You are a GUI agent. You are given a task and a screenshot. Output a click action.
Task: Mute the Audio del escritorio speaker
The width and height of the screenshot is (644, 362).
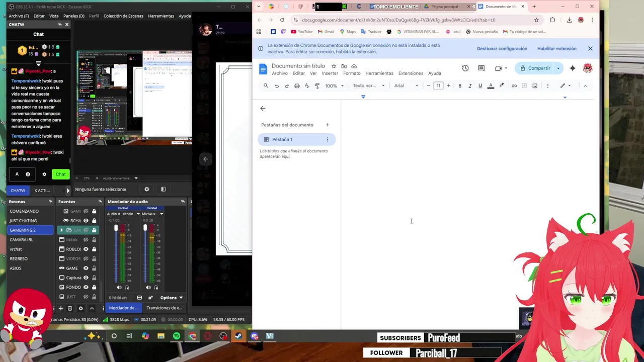click(x=119, y=288)
